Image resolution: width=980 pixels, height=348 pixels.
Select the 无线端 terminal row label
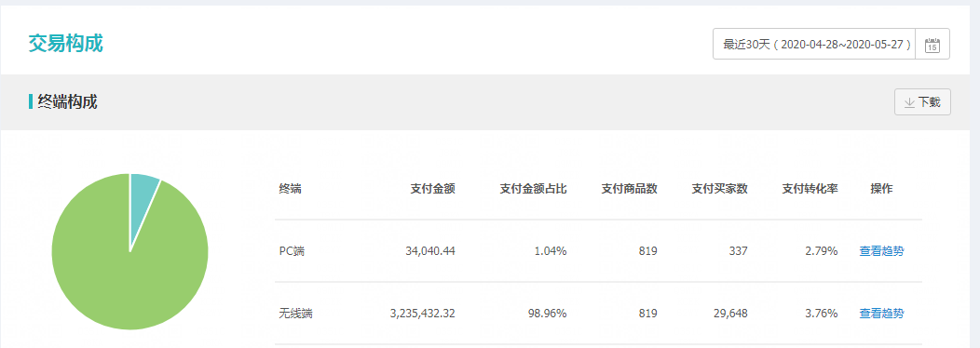(295, 314)
